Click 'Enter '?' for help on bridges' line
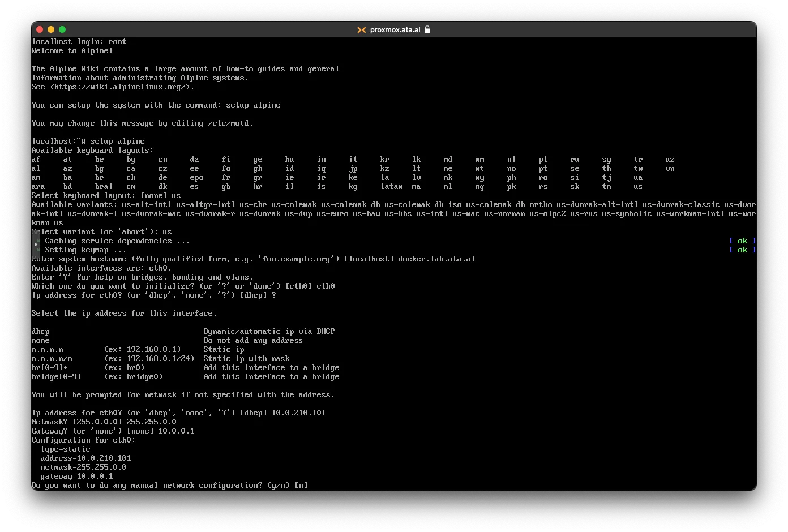 (x=143, y=277)
